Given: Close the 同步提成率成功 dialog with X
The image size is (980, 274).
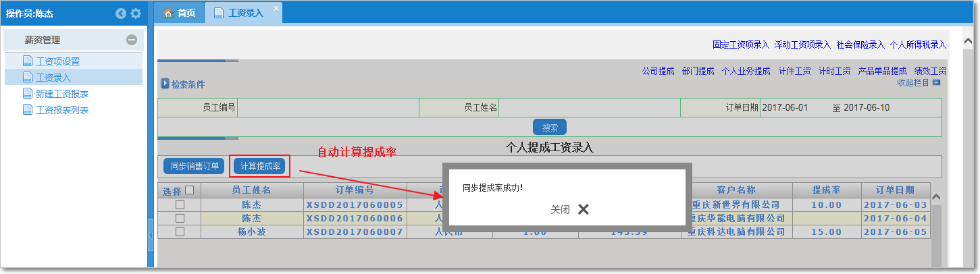Looking at the screenshot, I should [x=584, y=209].
